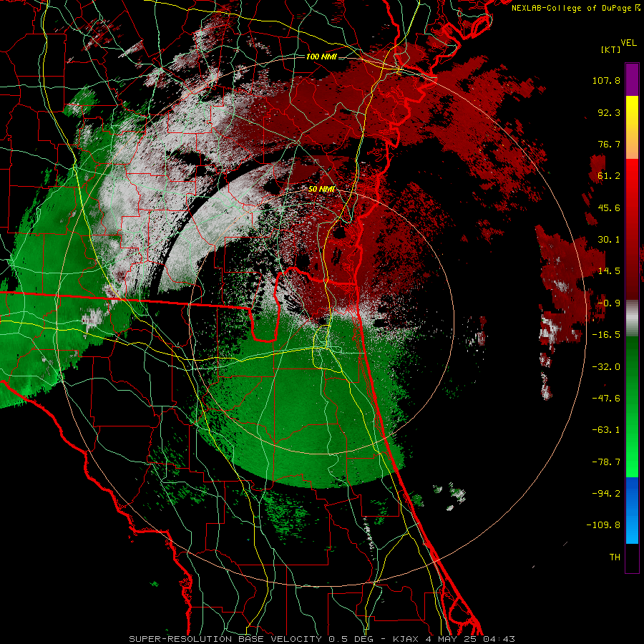
Task: Click the [KT] units label
Action: tap(611, 49)
